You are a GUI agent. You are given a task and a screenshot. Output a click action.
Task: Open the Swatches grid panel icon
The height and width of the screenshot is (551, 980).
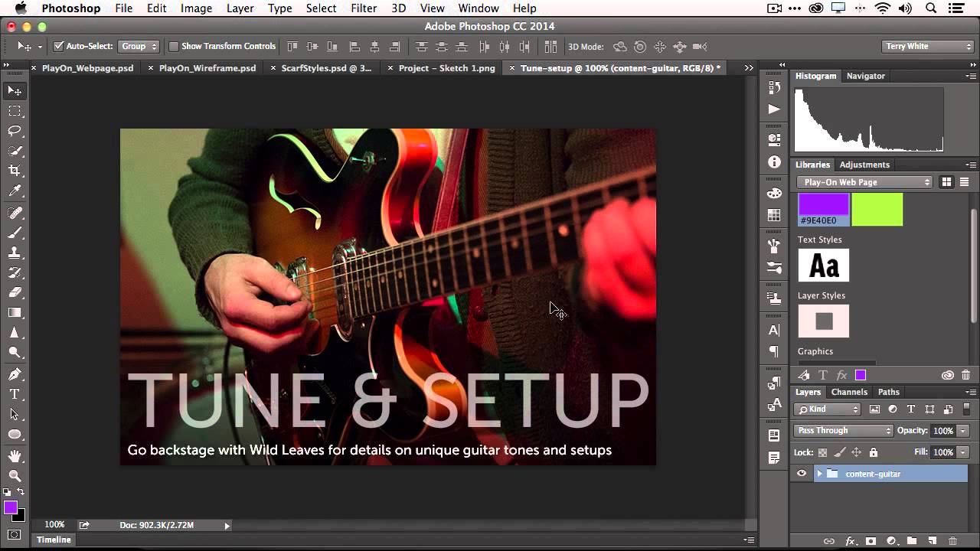pyautogui.click(x=774, y=216)
